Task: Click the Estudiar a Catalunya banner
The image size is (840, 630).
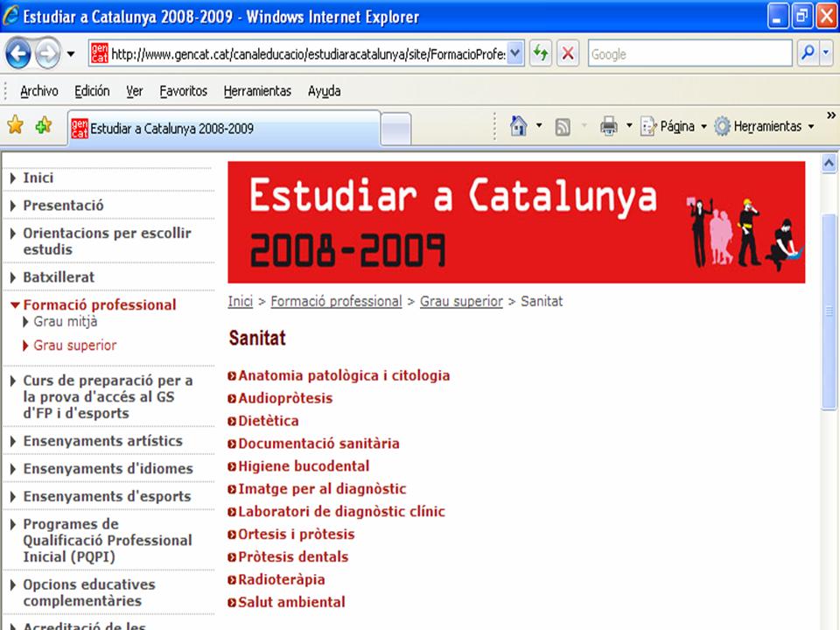Action: [516, 222]
